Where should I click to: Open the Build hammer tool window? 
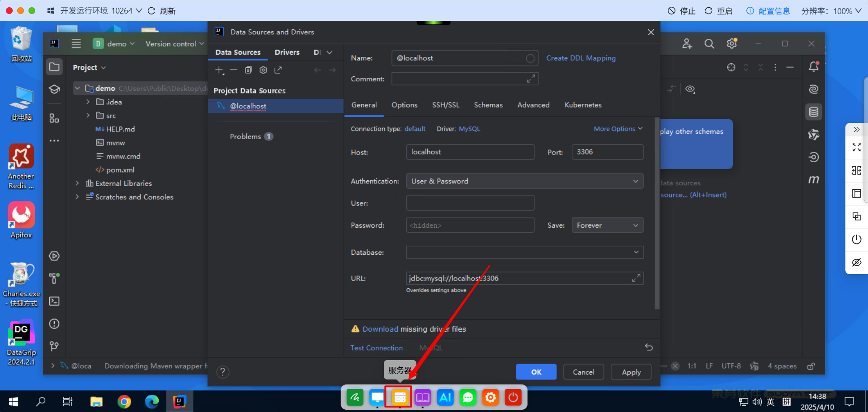54,278
